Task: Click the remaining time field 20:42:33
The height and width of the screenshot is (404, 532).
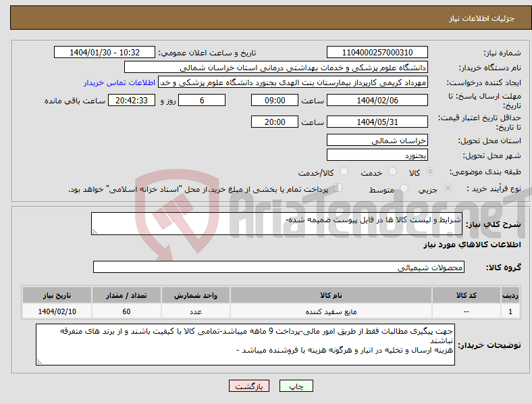Action: coord(132,100)
